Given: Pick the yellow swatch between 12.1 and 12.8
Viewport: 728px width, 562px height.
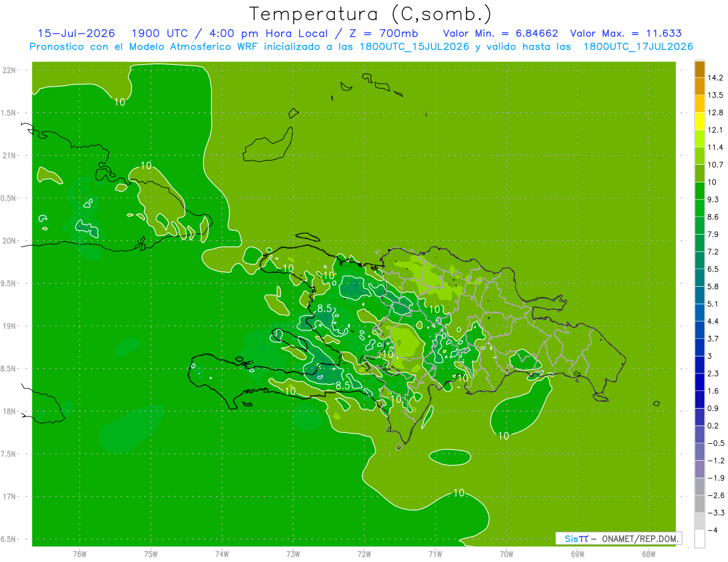Looking at the screenshot, I should 699,121.
